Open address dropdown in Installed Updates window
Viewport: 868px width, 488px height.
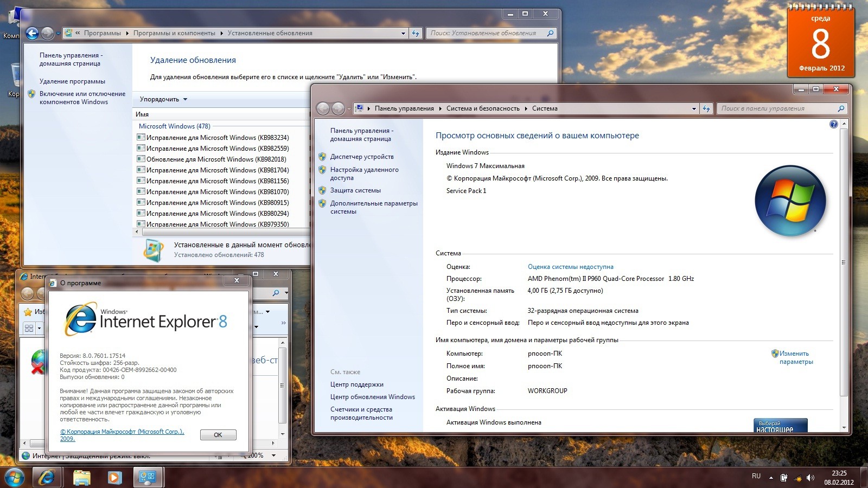coord(403,33)
